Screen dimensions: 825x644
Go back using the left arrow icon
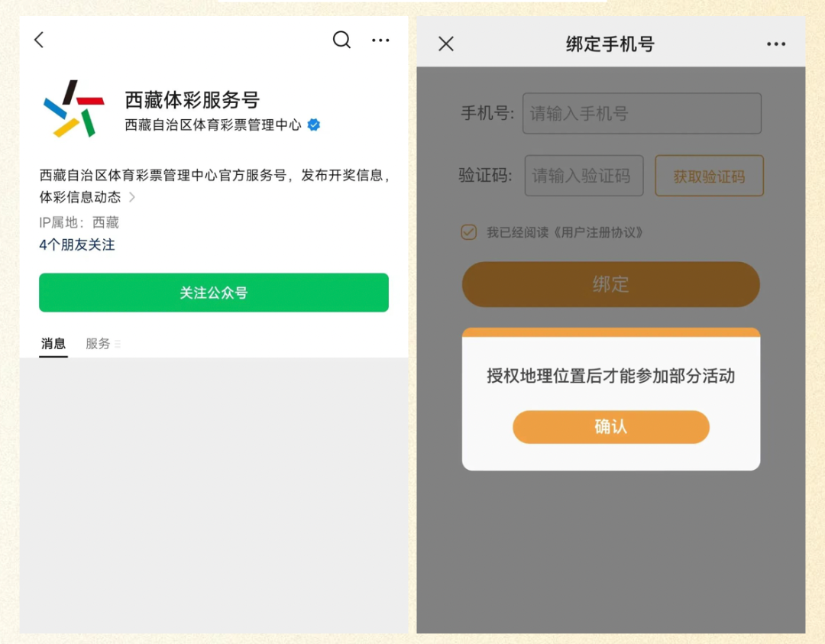coord(40,40)
